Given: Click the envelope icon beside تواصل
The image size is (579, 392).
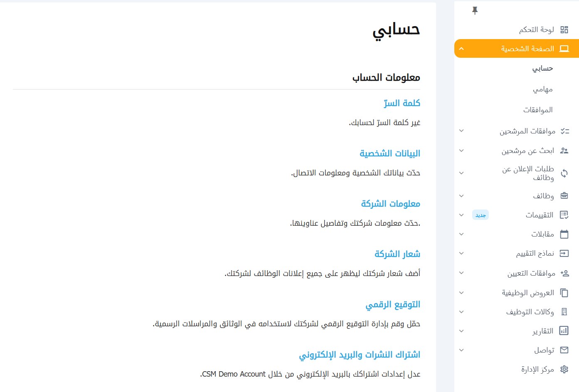Looking at the screenshot, I should tap(564, 350).
